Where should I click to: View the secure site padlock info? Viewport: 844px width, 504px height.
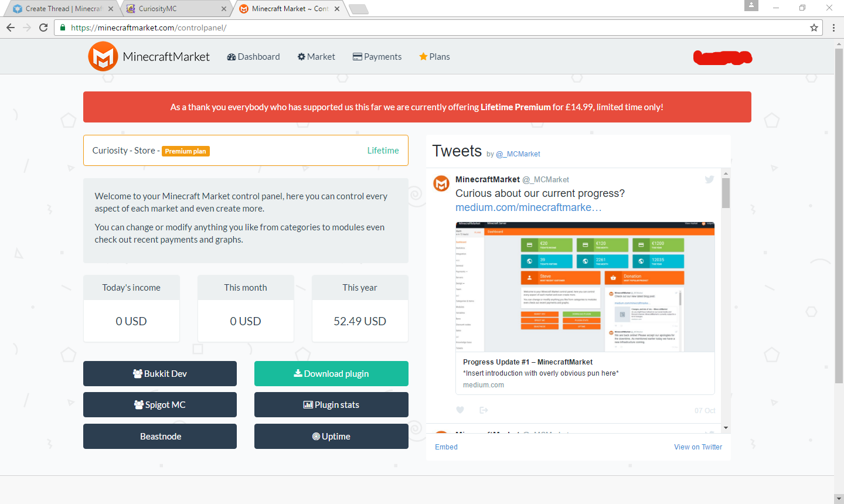(63, 28)
